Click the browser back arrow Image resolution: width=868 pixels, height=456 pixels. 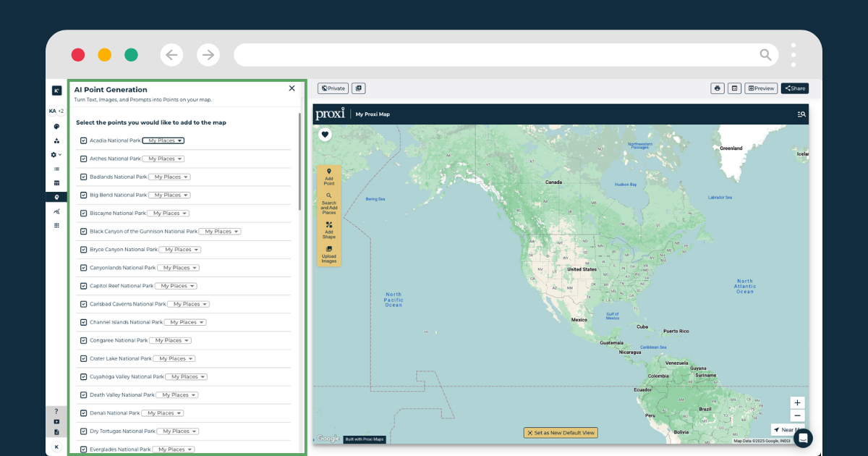click(171, 55)
